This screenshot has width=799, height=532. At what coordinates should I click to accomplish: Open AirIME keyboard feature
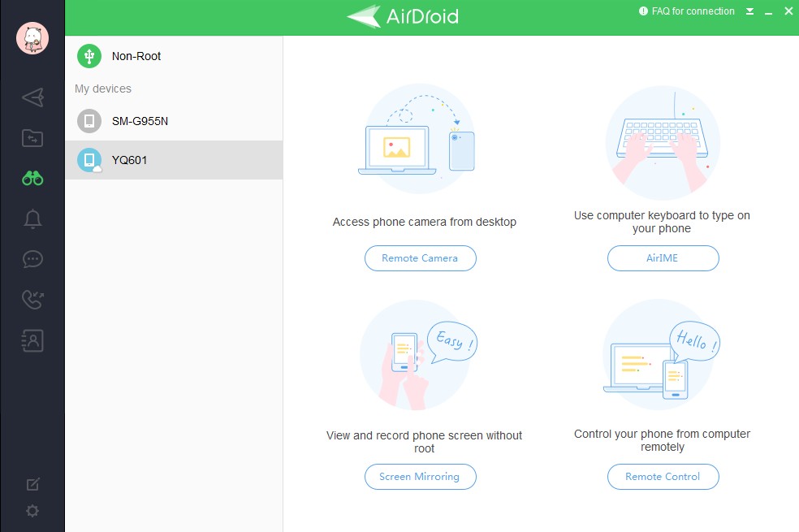[x=663, y=257]
